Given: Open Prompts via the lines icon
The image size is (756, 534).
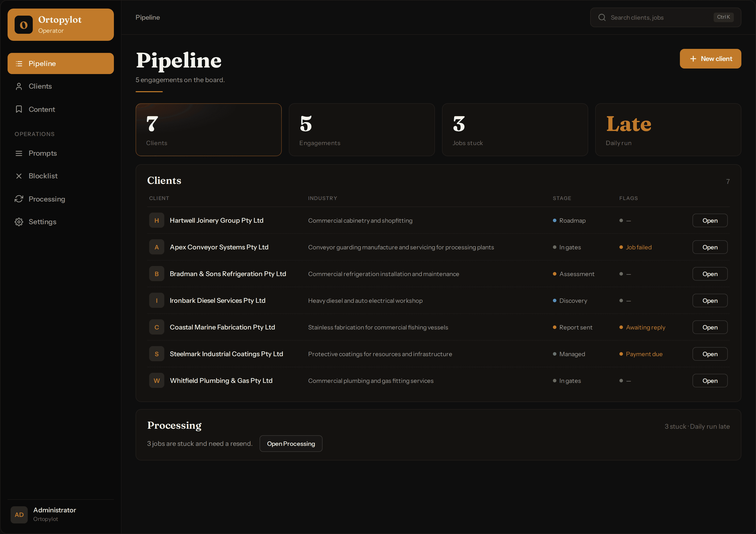Looking at the screenshot, I should tap(19, 153).
